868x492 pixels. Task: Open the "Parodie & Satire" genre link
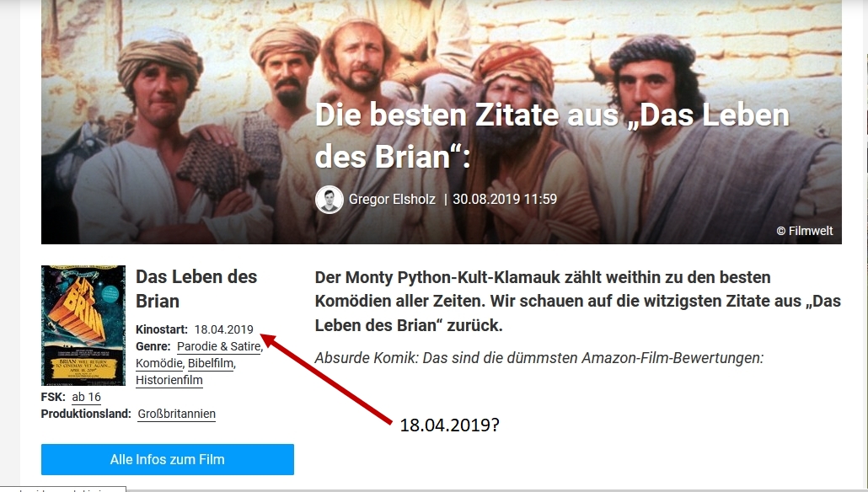pyautogui.click(x=218, y=346)
